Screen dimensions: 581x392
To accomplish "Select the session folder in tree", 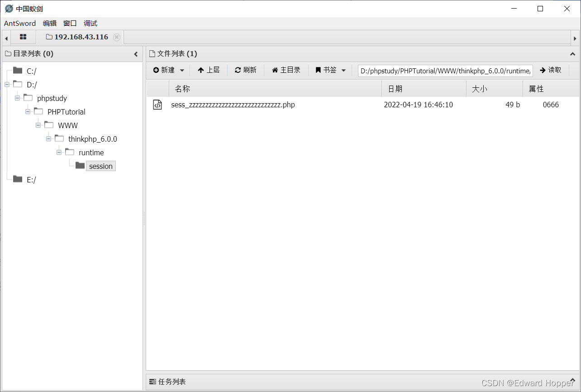I will pos(100,166).
